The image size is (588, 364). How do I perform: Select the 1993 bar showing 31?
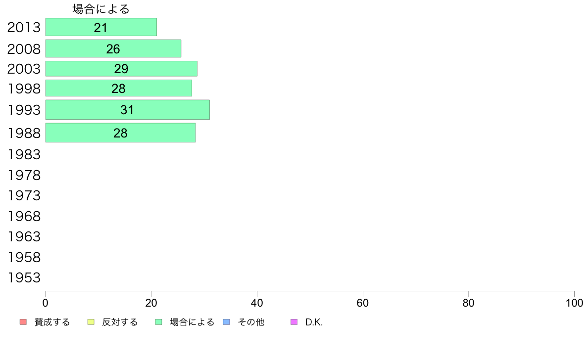click(x=128, y=109)
